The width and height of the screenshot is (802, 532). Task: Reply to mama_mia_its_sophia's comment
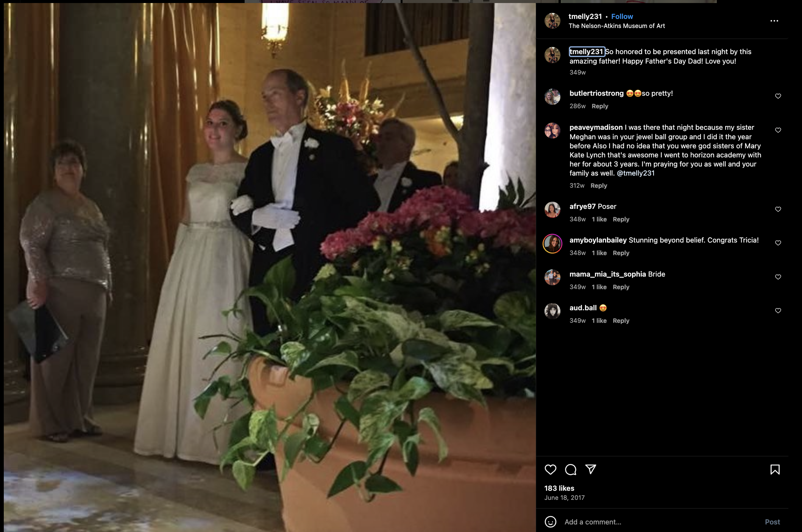[x=621, y=287]
